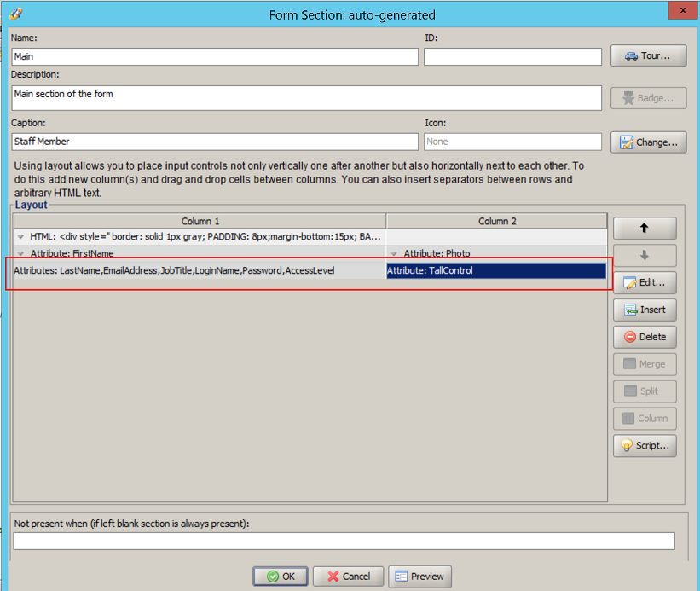Close the Form Section window

(683, 10)
